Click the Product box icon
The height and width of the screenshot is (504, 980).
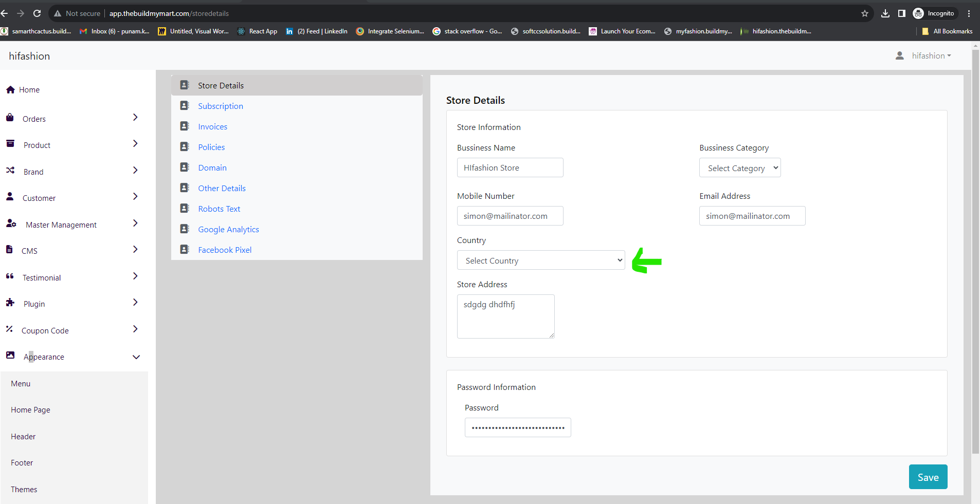[10, 144]
